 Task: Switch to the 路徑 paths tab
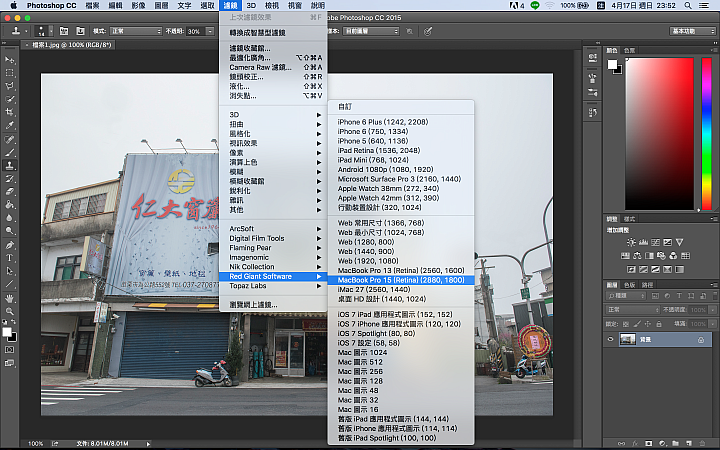tap(647, 285)
